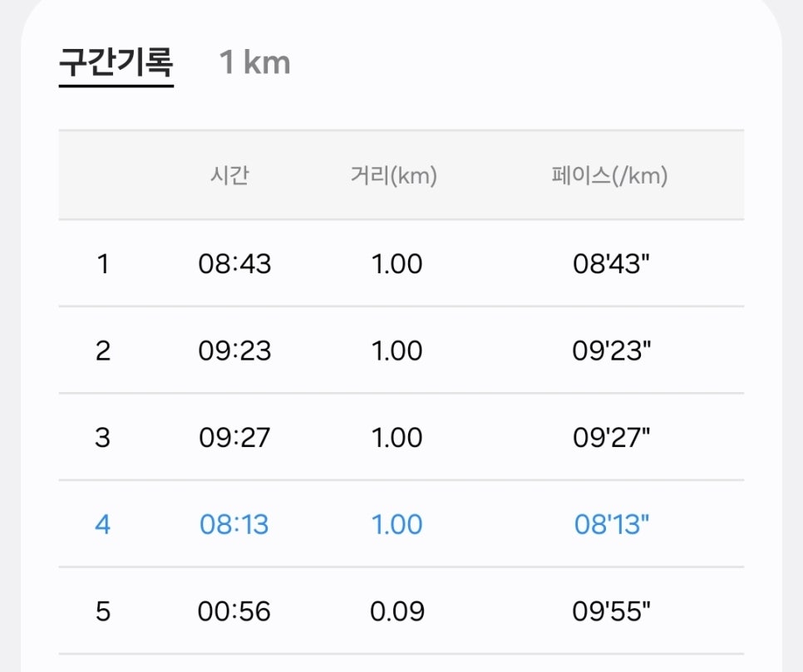Click the blue 08'13" best pace
Screen dimensions: 803x672
point(612,525)
